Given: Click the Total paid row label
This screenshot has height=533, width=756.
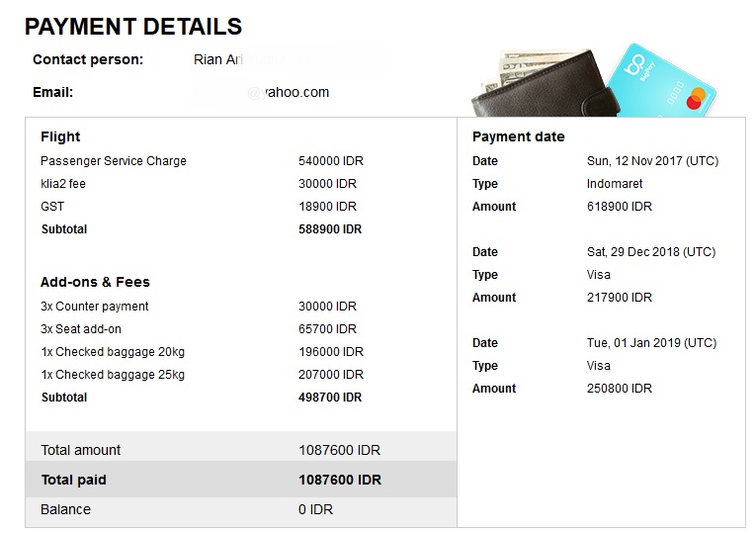Looking at the screenshot, I should coord(73,480).
